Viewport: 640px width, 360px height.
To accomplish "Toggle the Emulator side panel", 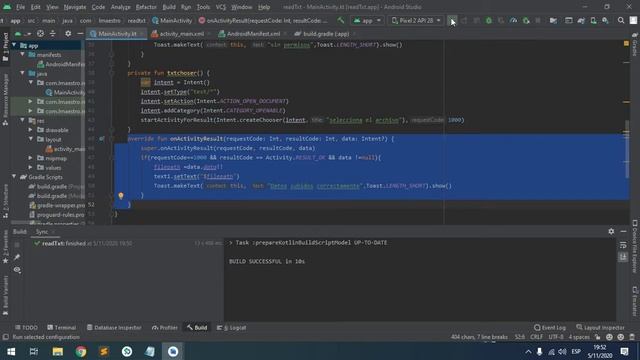I will click(x=635, y=301).
